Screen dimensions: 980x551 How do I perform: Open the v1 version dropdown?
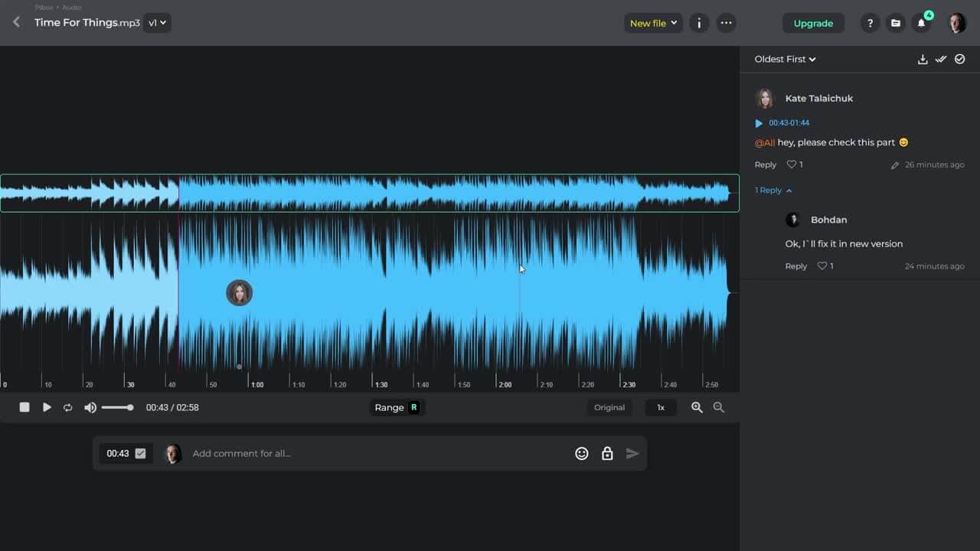[x=157, y=23]
